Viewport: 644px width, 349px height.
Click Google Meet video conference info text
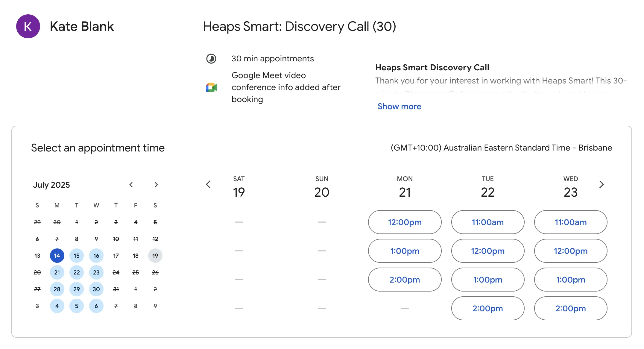tap(286, 87)
